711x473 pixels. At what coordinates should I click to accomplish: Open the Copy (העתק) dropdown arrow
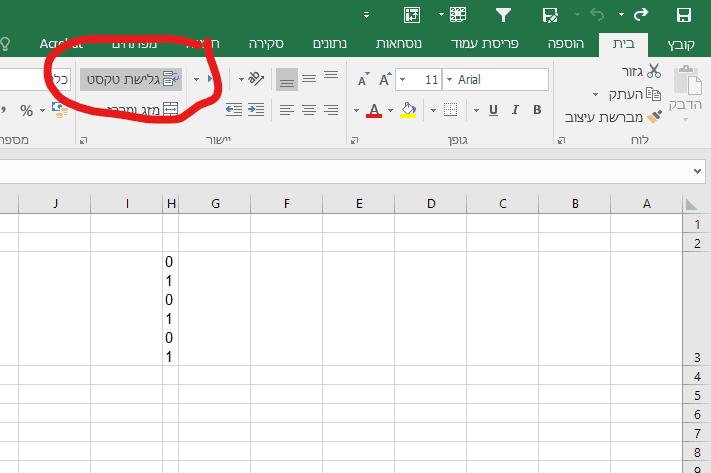595,94
